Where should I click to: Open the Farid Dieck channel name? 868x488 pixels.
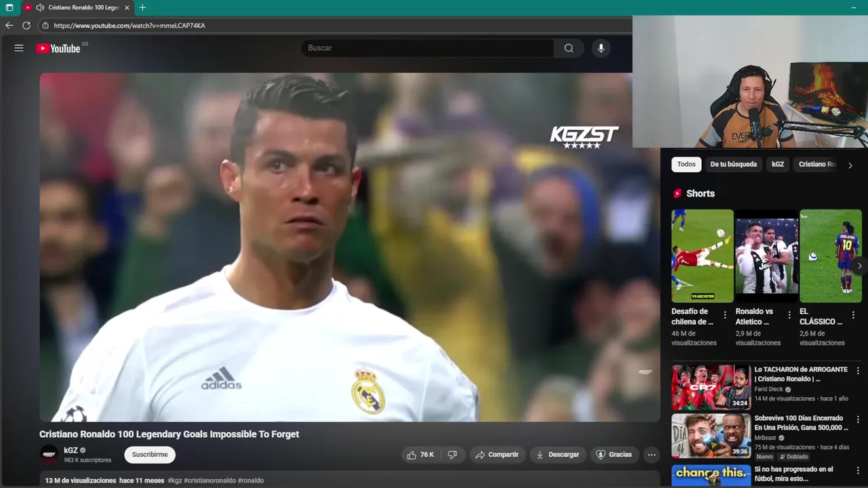[x=768, y=390]
